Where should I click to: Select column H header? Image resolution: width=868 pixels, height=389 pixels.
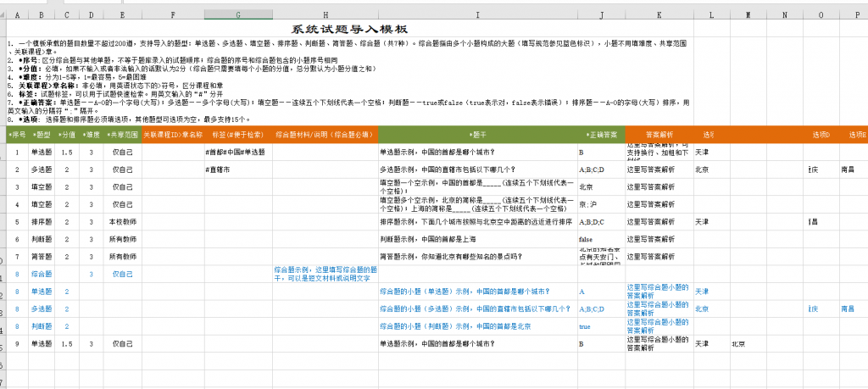click(325, 15)
